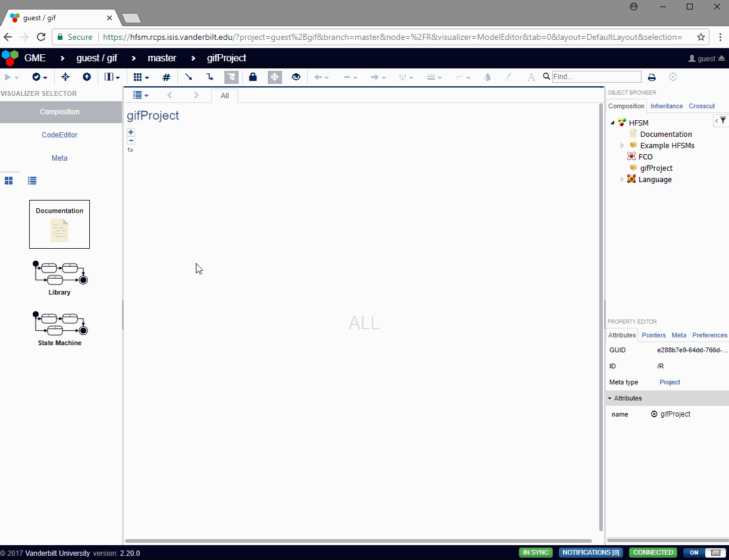This screenshot has height=560, width=729.
Task: Open the Preferences tab
Action: pyautogui.click(x=710, y=335)
